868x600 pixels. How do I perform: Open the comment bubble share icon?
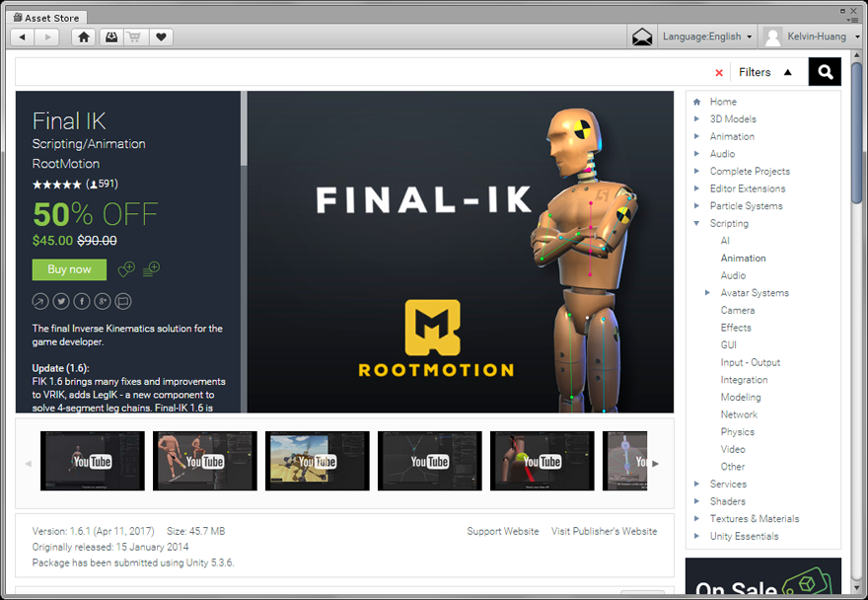coord(123,301)
